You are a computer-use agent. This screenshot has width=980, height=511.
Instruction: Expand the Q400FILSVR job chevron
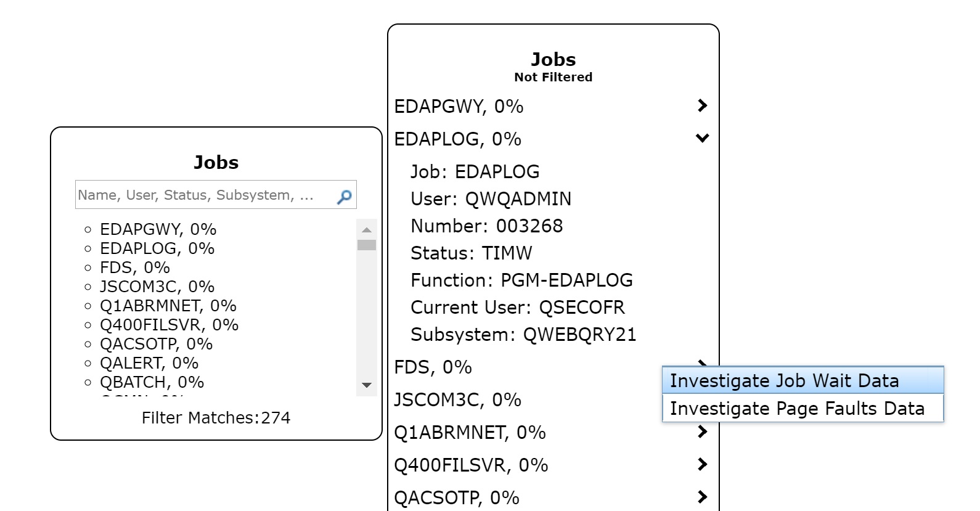(x=701, y=464)
